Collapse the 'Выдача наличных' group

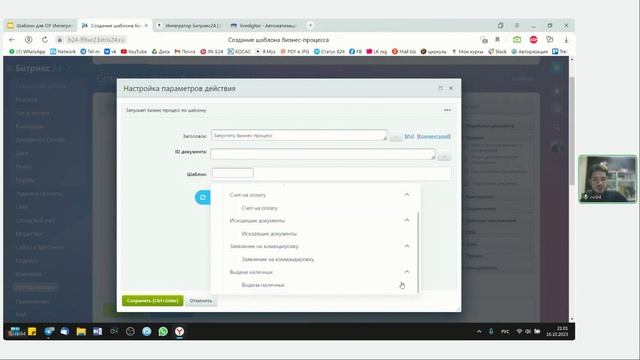(x=407, y=272)
